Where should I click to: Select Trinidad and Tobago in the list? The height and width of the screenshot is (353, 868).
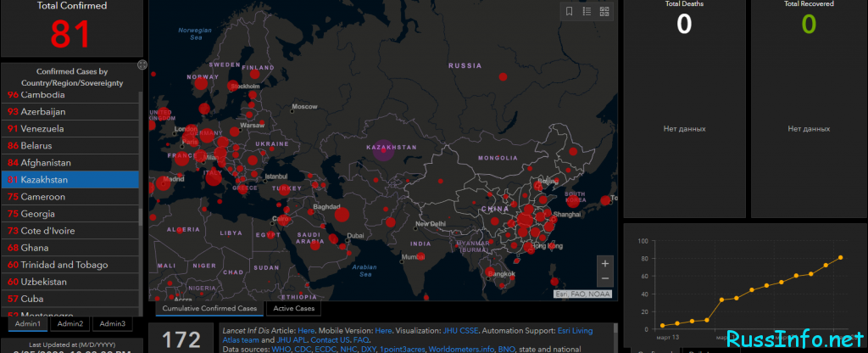pos(70,265)
